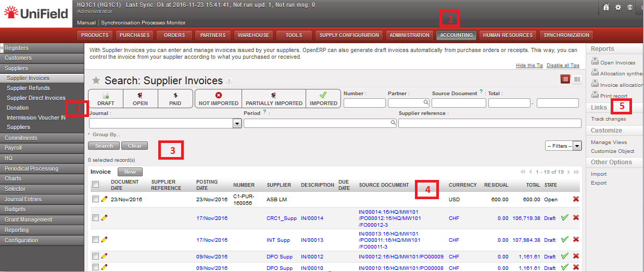Check the box for ASB LM invoice
Screen dimensions: 644x272
tap(95, 199)
